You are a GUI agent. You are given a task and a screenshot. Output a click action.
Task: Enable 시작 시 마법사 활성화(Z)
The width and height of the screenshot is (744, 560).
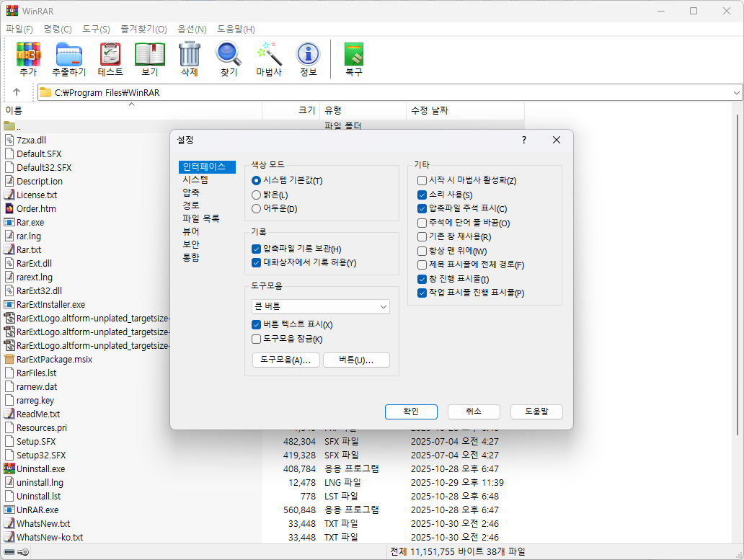coord(422,180)
